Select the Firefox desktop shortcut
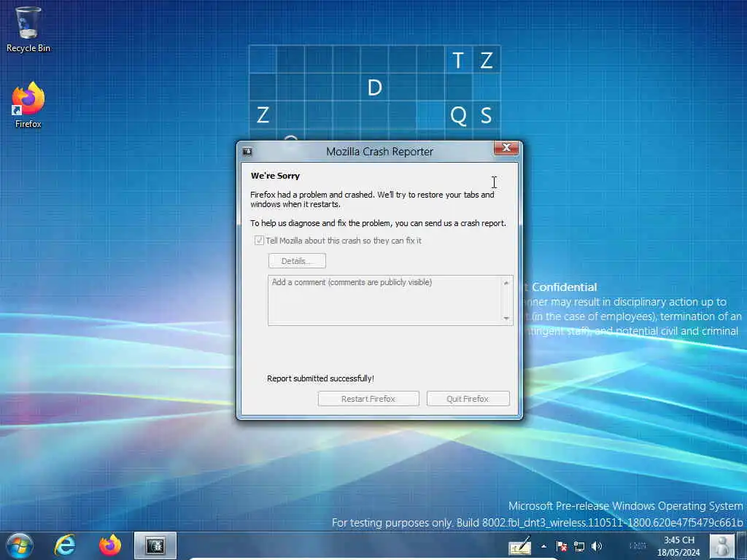This screenshot has width=747, height=560. [x=28, y=105]
